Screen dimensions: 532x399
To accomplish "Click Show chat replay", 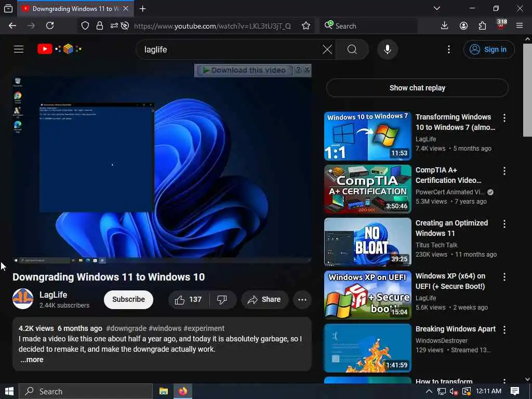I will (x=417, y=88).
